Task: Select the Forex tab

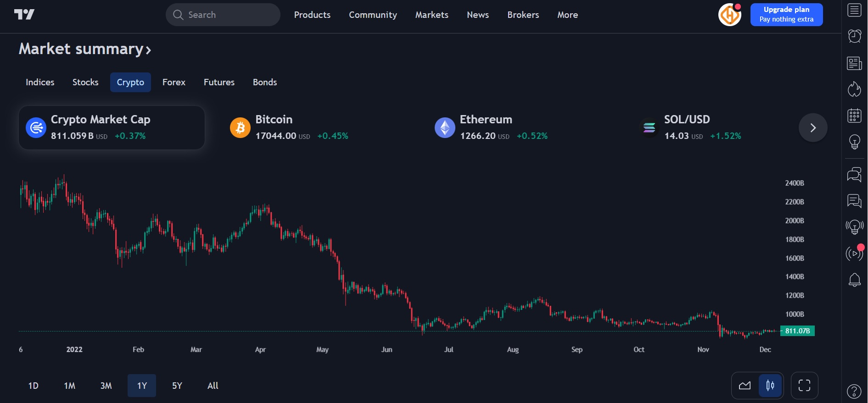Action: tap(174, 82)
